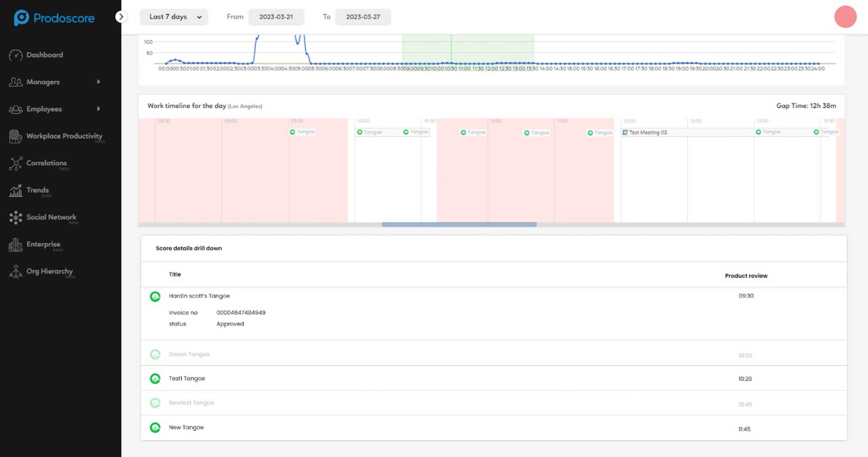Open the Social Network icon

[x=15, y=218]
